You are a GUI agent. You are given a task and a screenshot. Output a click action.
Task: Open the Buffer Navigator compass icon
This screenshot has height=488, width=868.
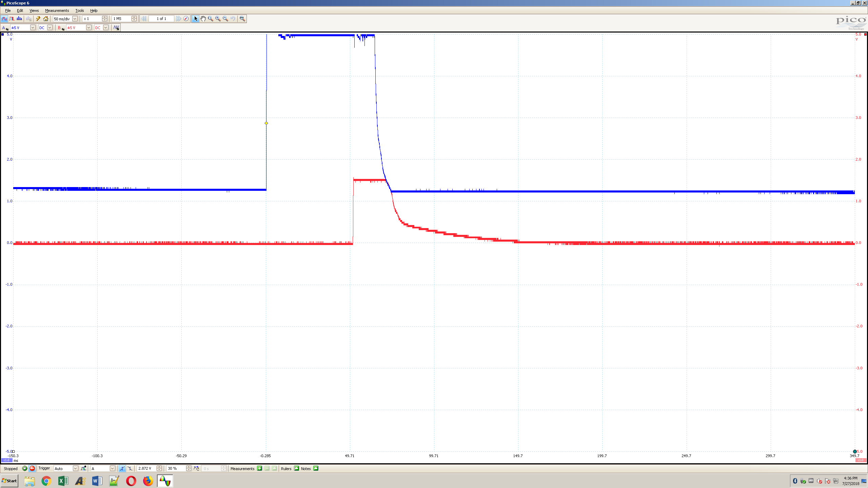click(186, 19)
